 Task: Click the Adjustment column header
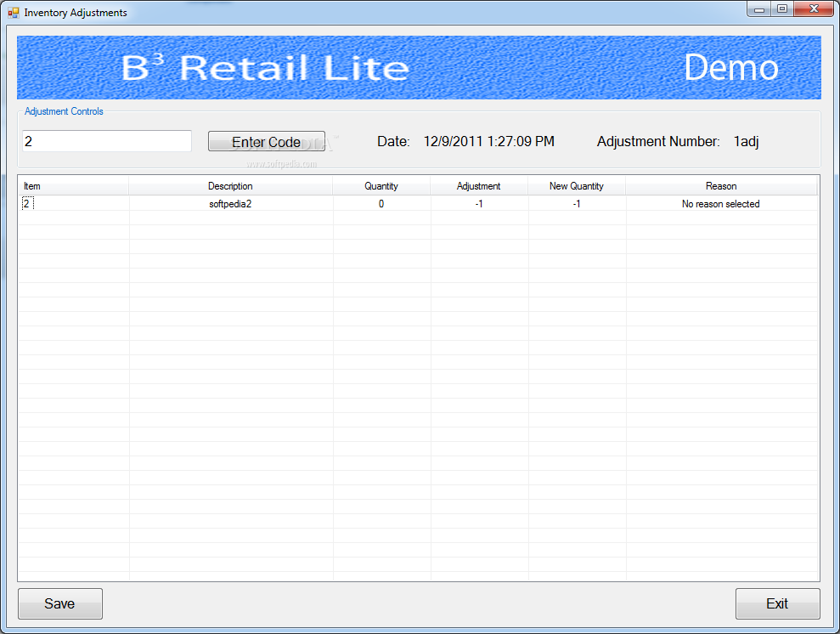479,186
